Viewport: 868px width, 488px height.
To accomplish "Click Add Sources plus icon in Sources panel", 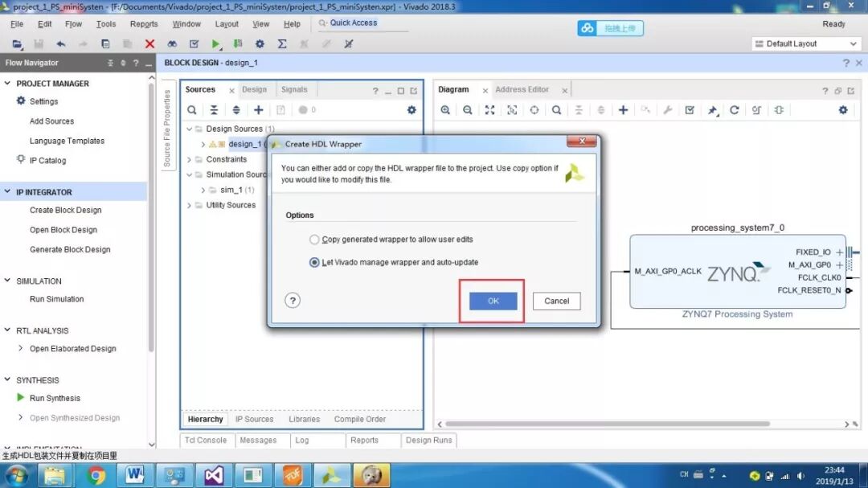I will coord(259,109).
